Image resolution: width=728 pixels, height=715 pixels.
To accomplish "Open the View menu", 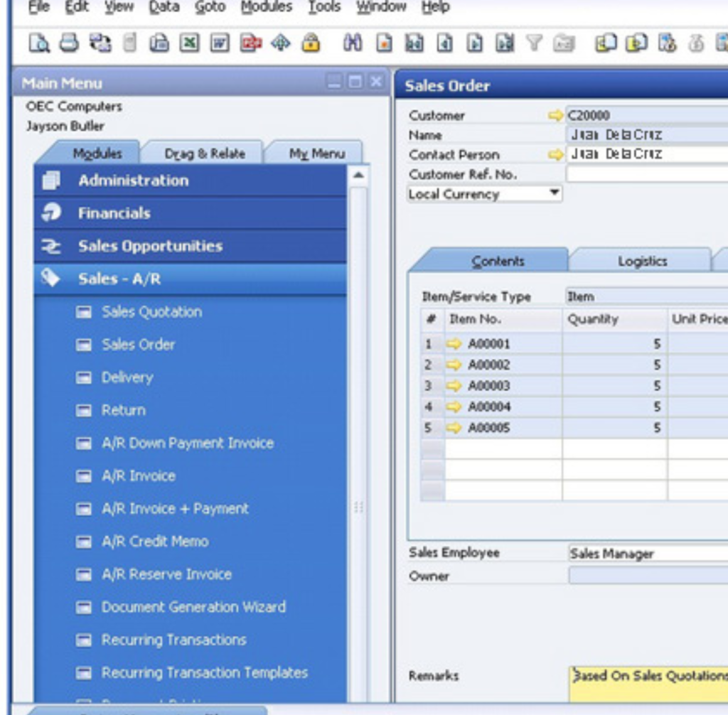I will click(x=119, y=6).
